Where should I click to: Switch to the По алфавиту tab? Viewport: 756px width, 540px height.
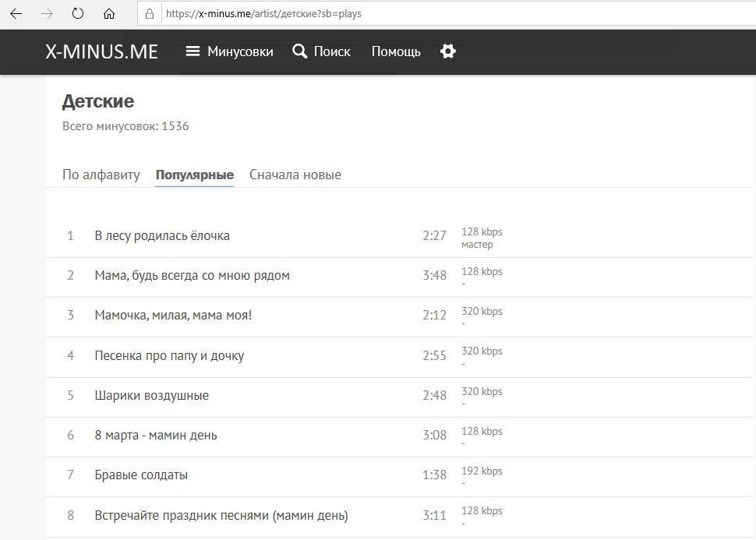point(101,175)
